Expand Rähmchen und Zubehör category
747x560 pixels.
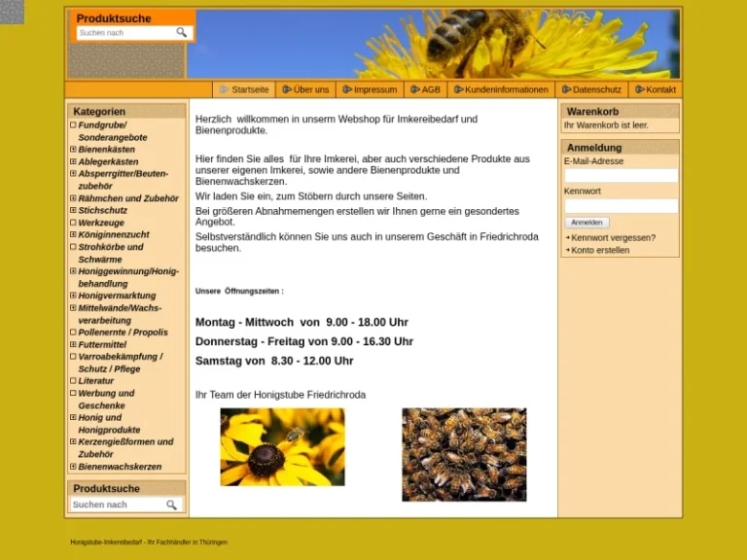click(x=73, y=198)
